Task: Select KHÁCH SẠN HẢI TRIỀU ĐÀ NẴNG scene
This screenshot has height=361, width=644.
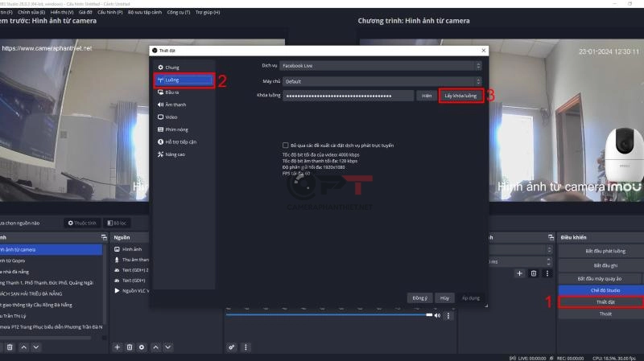Action: pyautogui.click(x=51, y=293)
